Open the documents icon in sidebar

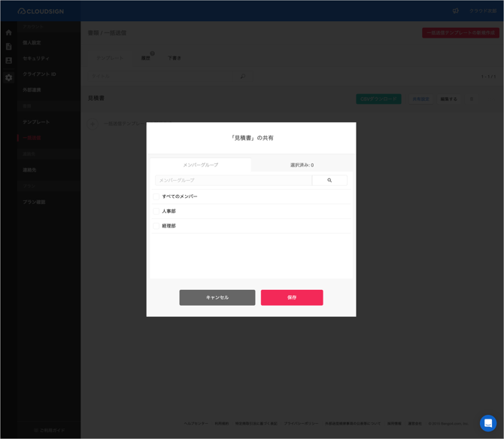[x=8, y=47]
